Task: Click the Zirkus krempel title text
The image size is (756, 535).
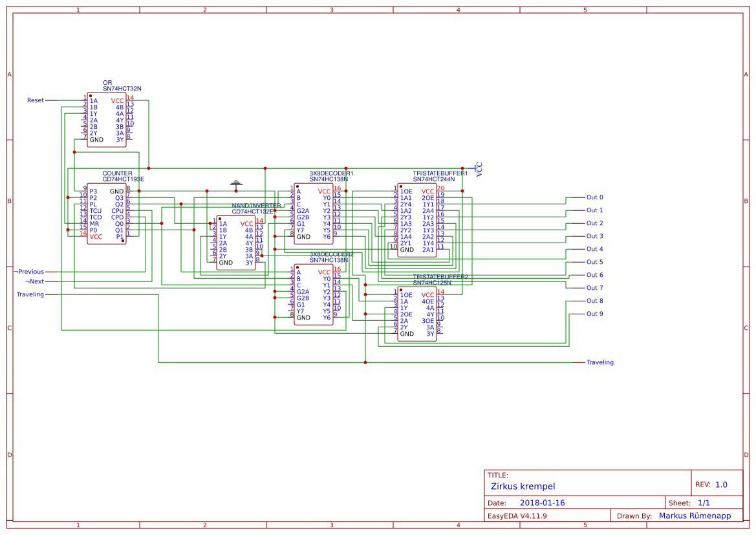Action: click(524, 486)
